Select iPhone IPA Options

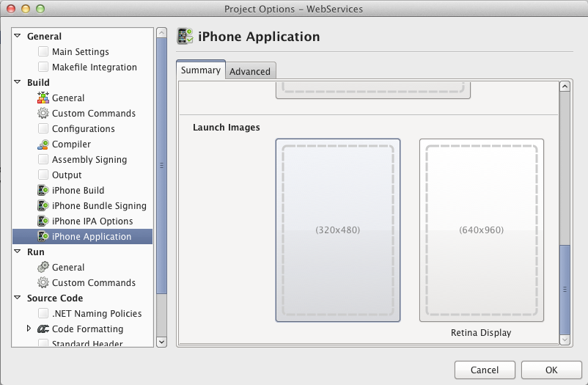pyautogui.click(x=92, y=221)
